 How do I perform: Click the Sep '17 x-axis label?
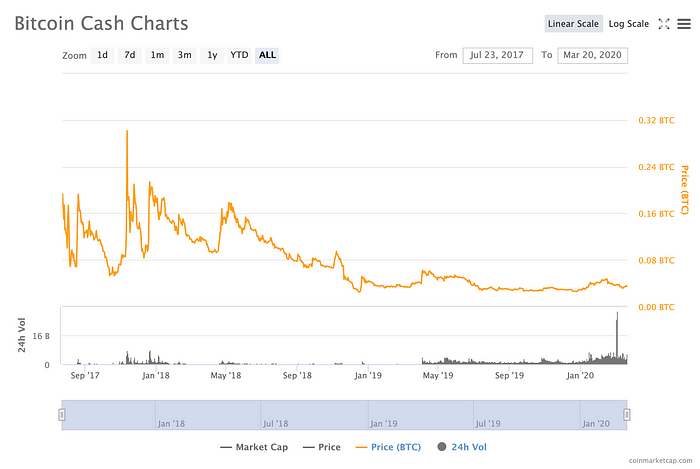(85, 376)
